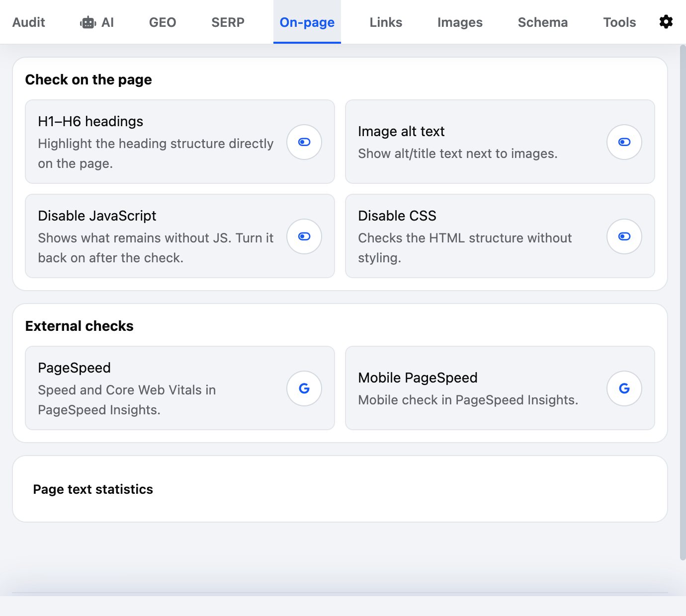Click the Disable JavaScript card title

pyautogui.click(x=97, y=216)
